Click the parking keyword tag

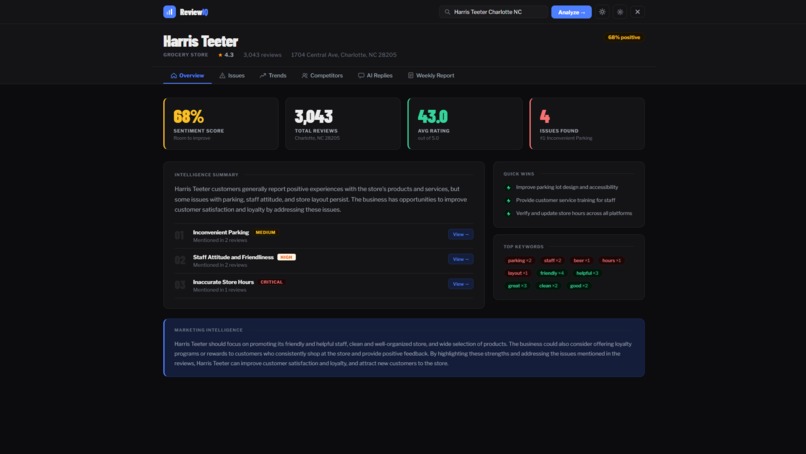pyautogui.click(x=519, y=261)
